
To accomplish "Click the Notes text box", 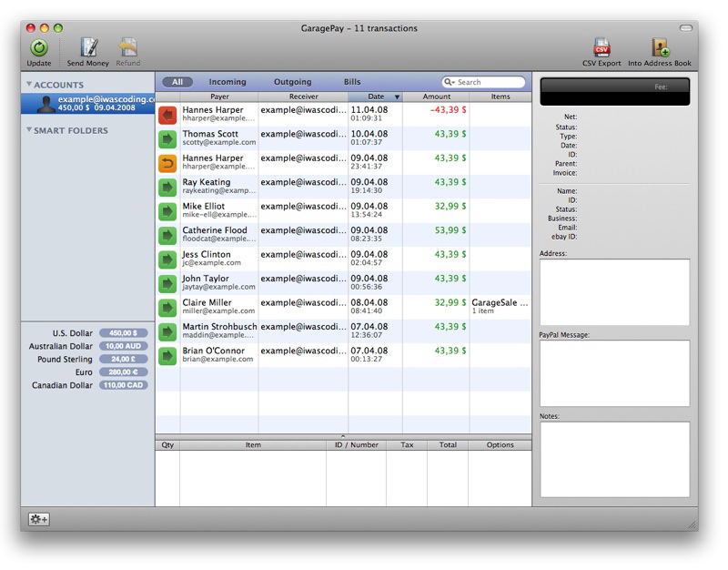I will tap(614, 459).
